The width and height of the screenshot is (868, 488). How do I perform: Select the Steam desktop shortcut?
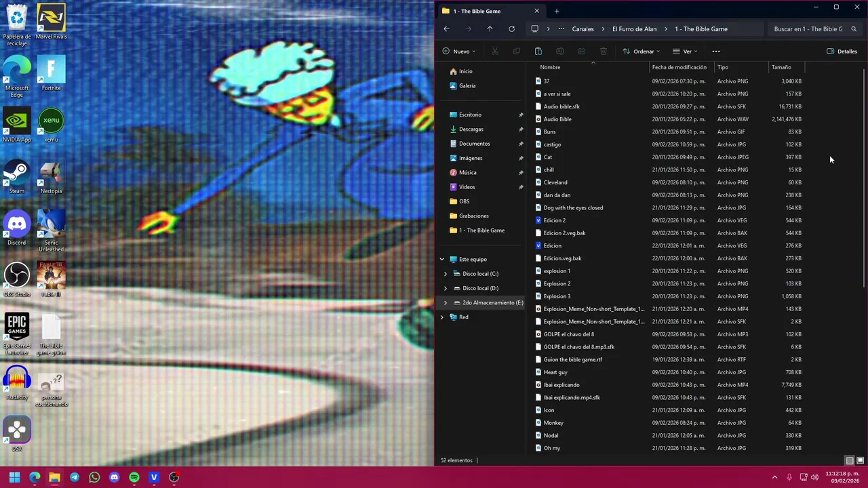point(17,177)
